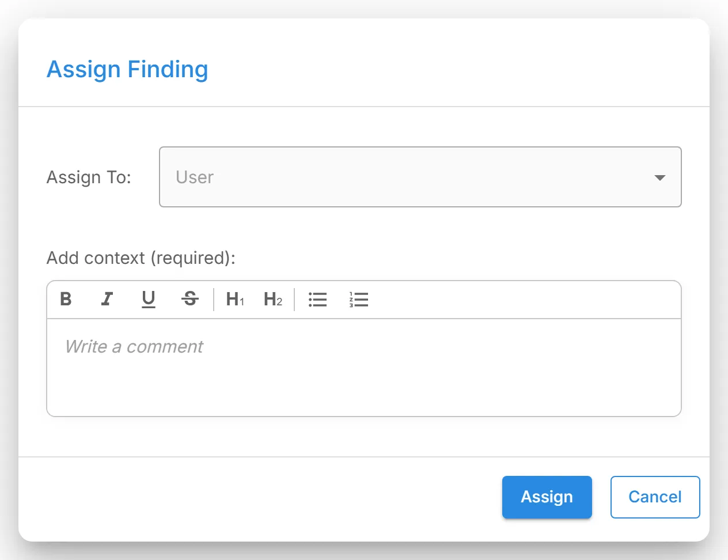Cancel the Assign Finding dialog

[x=655, y=497]
